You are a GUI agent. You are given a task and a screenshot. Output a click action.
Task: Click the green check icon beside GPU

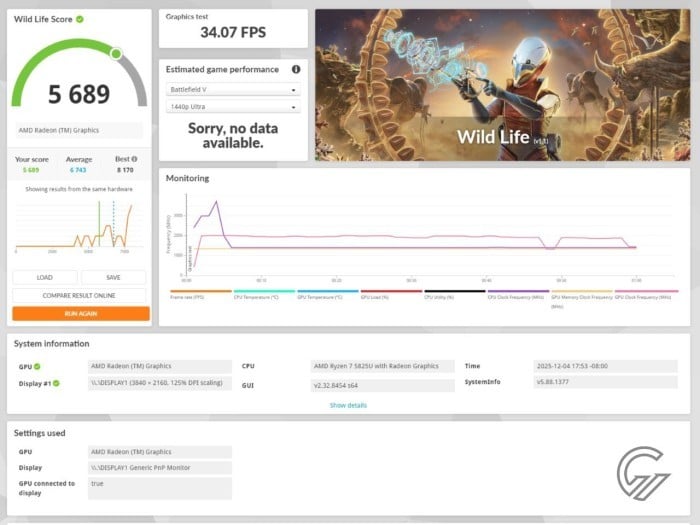[37, 367]
